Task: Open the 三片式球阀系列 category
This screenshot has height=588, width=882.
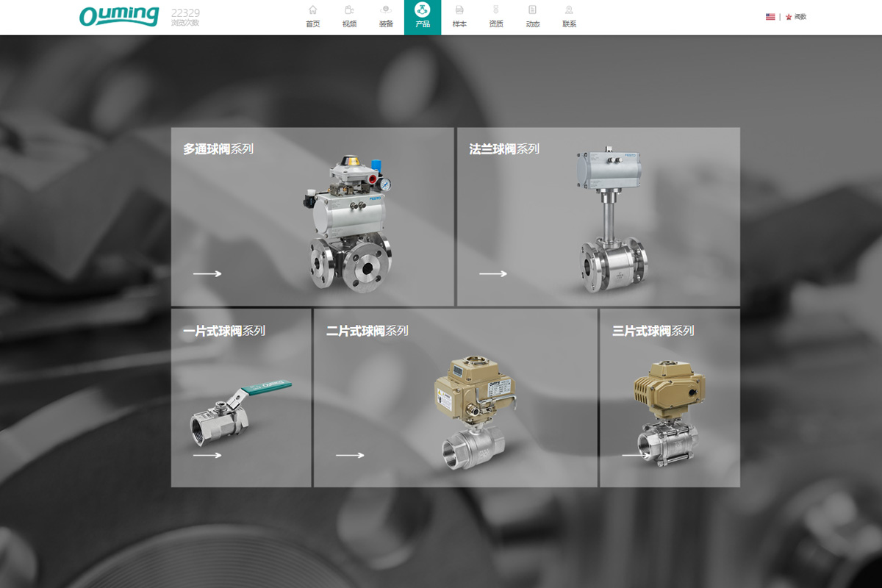Action: 653,331
